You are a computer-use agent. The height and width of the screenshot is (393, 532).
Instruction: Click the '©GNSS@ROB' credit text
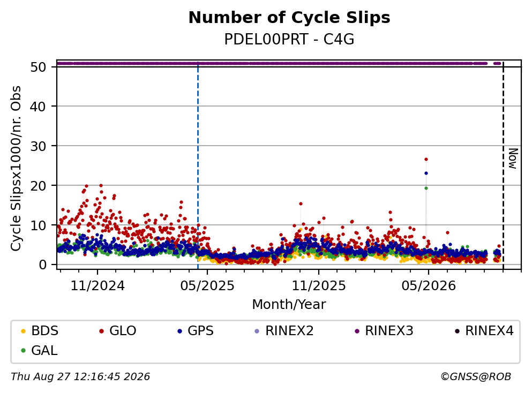[476, 377]
